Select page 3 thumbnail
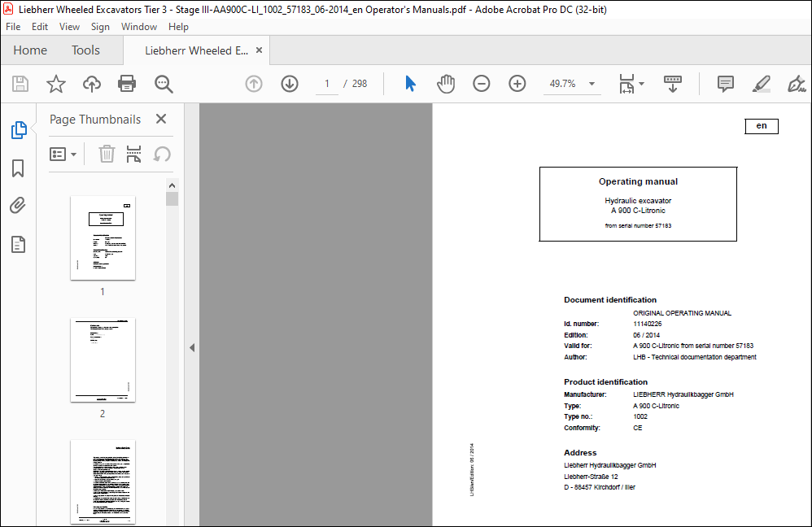Screen dimensions: 812x527 pos(103,482)
